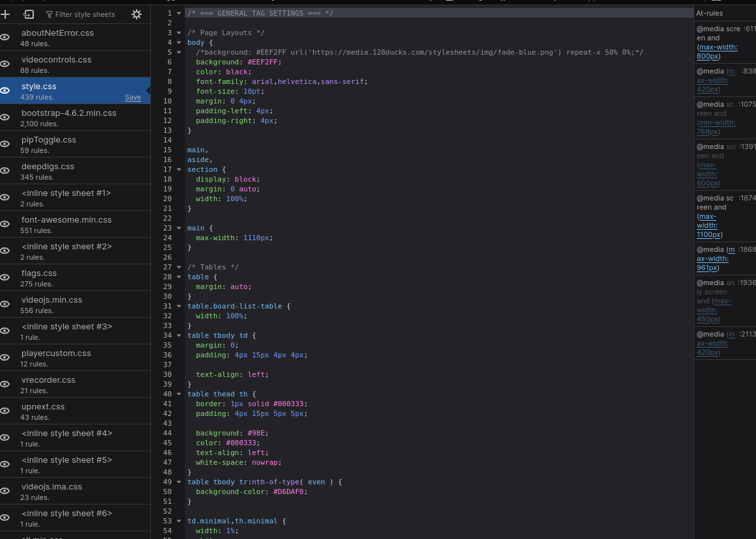This screenshot has height=539, width=756.
Task: Save the style.css style sheet
Action: tap(133, 97)
